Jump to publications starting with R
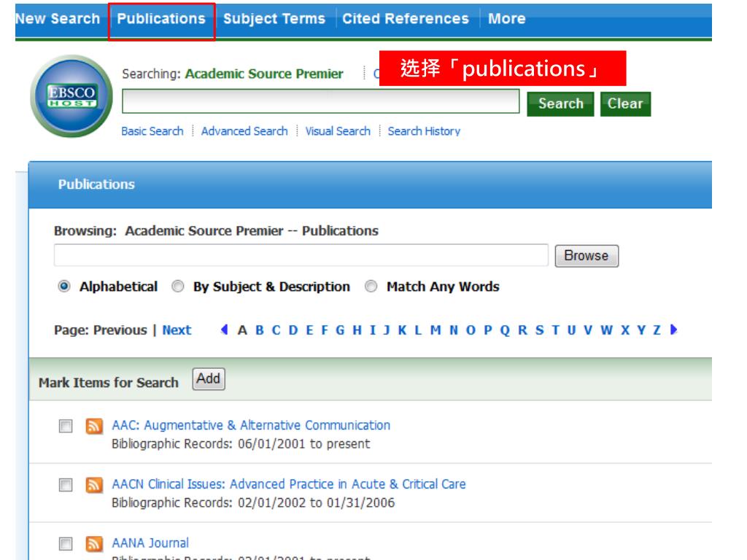The image size is (747, 560). pos(522,330)
